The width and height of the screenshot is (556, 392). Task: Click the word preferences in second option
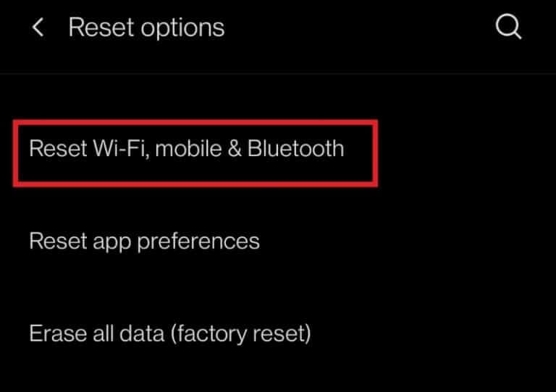coord(198,242)
